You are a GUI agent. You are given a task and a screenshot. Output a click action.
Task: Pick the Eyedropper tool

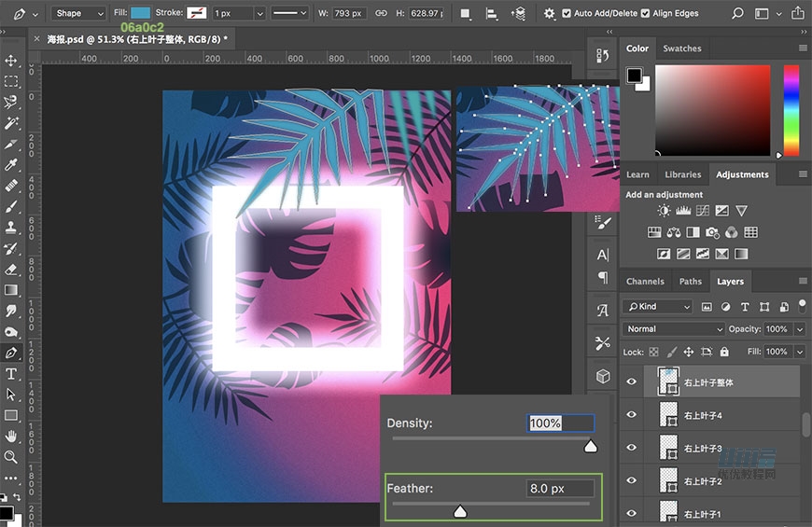tap(11, 165)
